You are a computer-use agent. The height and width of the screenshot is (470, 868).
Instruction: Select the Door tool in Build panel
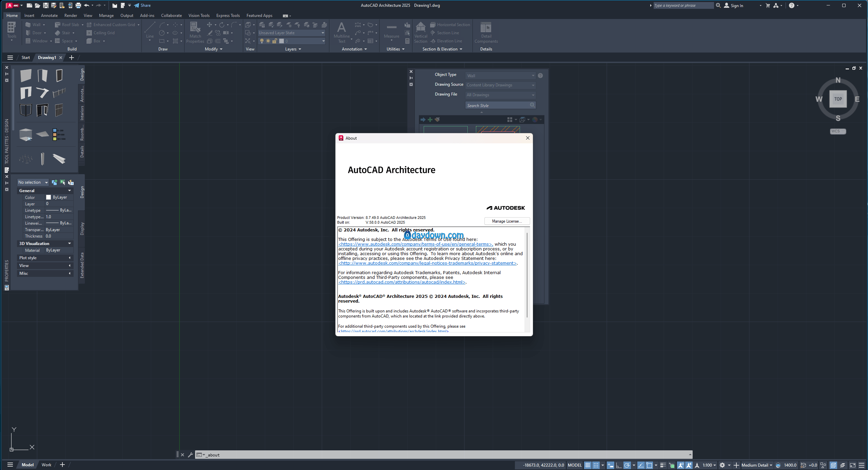(34, 33)
